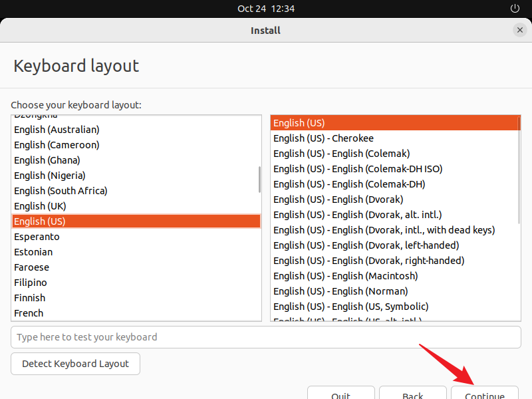The image size is (532, 399).
Task: Select English (UK) in the layout list
Action: [x=40, y=206]
